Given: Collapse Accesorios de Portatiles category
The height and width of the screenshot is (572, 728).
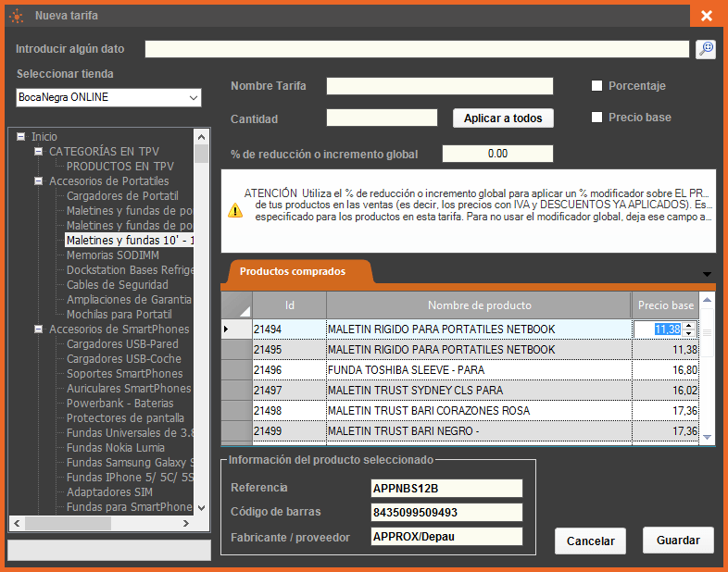Looking at the screenshot, I should pyautogui.click(x=39, y=181).
